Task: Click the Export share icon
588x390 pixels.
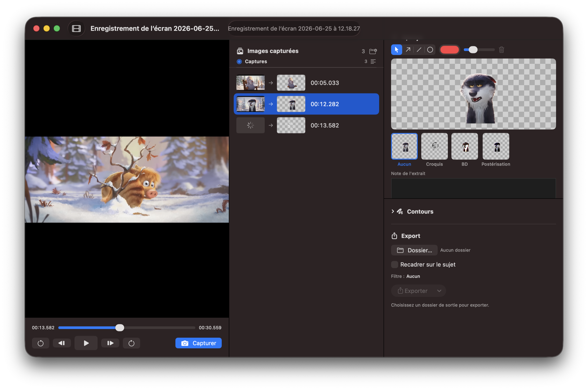Action: click(x=394, y=236)
